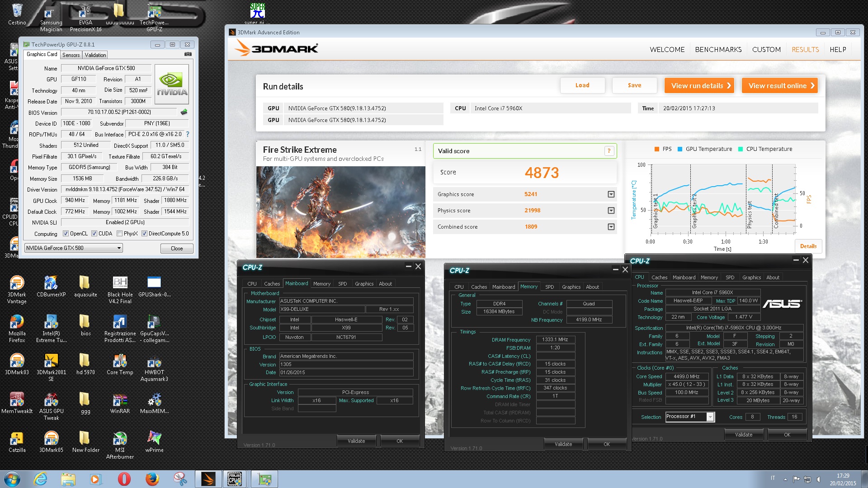868x488 pixels.
Task: Open CDBurnerXP desktop shortcut
Action: tap(51, 286)
